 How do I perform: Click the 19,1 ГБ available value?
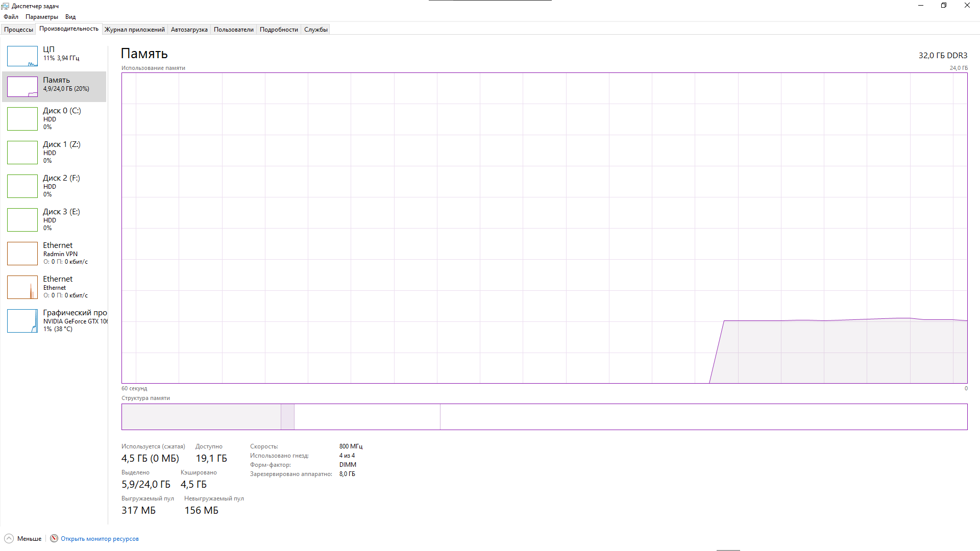(x=211, y=458)
